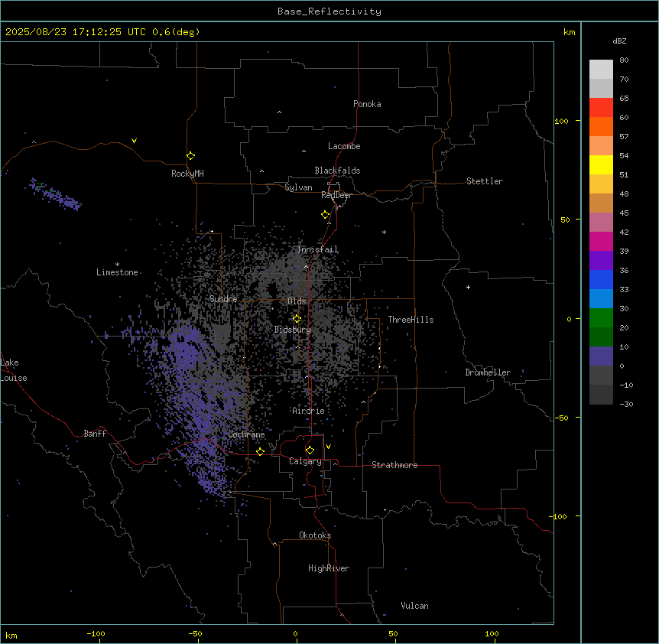The width and height of the screenshot is (659, 644).
Task: Click the HighRiver label
Action: point(329,568)
